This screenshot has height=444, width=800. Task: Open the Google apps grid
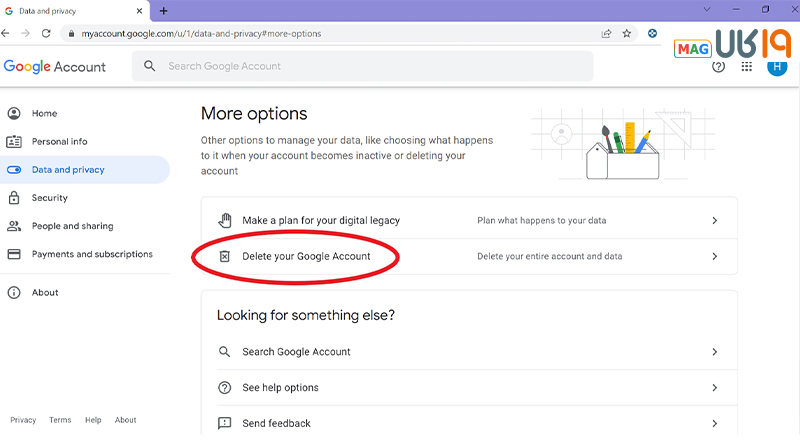point(746,66)
